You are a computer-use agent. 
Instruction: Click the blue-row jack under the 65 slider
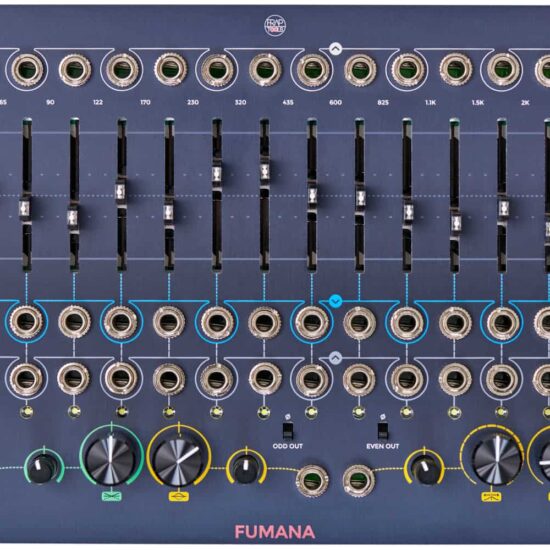pos(26,321)
